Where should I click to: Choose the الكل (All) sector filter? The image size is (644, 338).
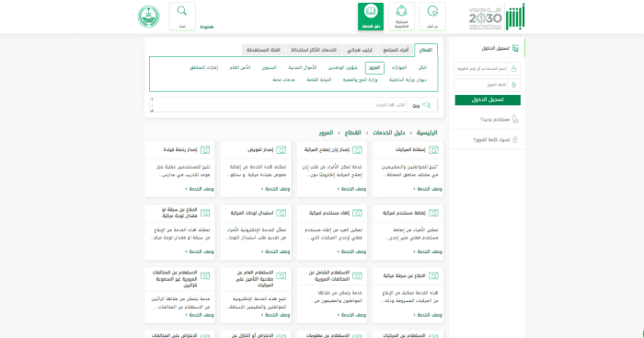click(422, 67)
